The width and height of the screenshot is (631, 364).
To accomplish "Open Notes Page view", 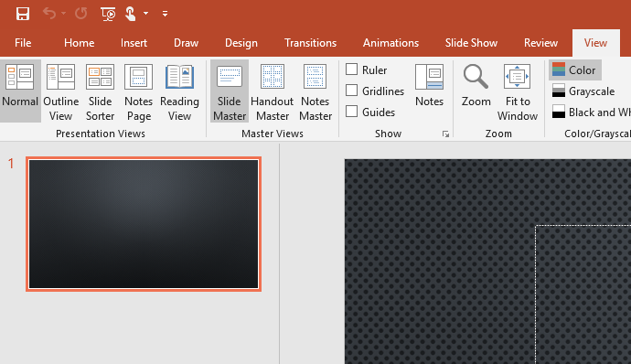I will (138, 91).
